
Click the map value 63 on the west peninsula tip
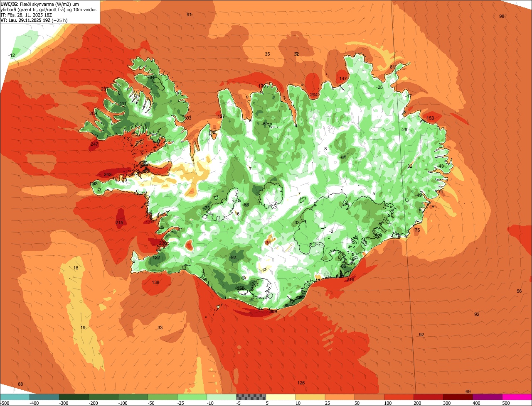95,183
